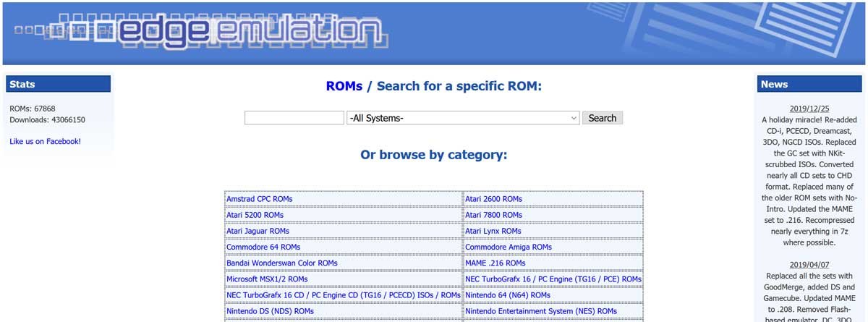
Task: Select the 2019/12/25 news date
Action: 809,109
